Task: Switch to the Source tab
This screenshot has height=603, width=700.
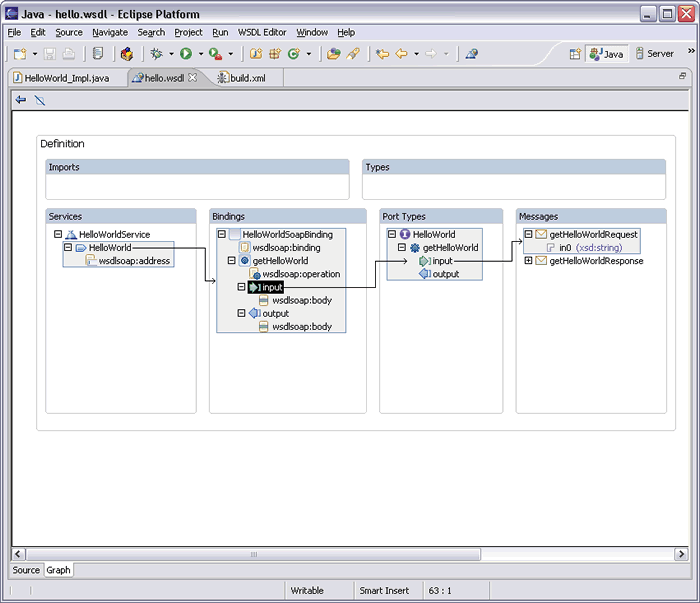Action: 26,570
